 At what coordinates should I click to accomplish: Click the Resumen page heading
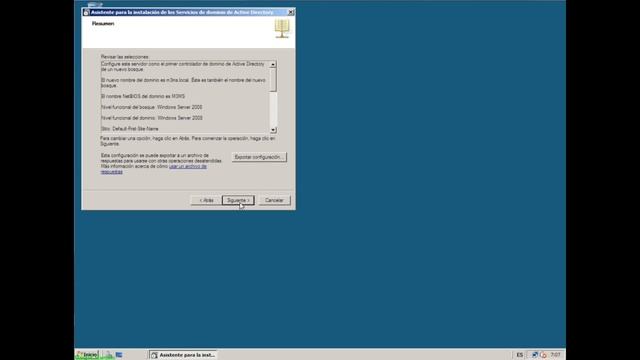pyautogui.click(x=103, y=24)
